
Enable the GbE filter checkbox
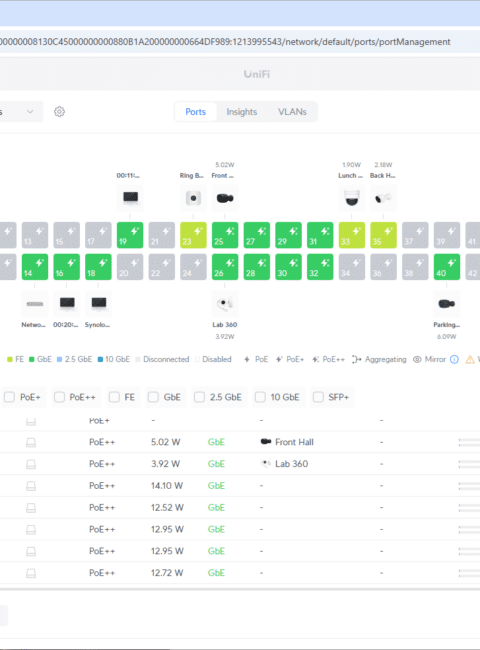pos(153,397)
